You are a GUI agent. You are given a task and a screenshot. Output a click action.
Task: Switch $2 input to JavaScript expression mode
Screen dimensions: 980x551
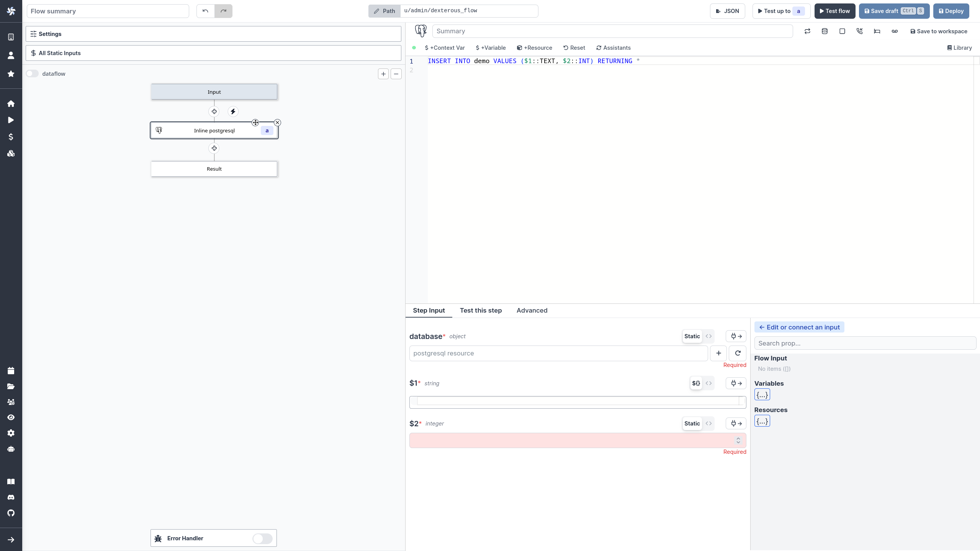tap(708, 424)
